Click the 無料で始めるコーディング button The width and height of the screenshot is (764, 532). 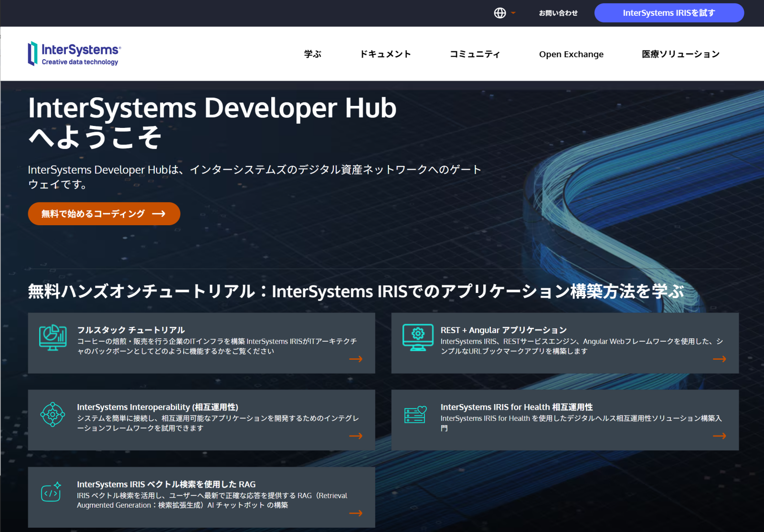click(x=104, y=214)
